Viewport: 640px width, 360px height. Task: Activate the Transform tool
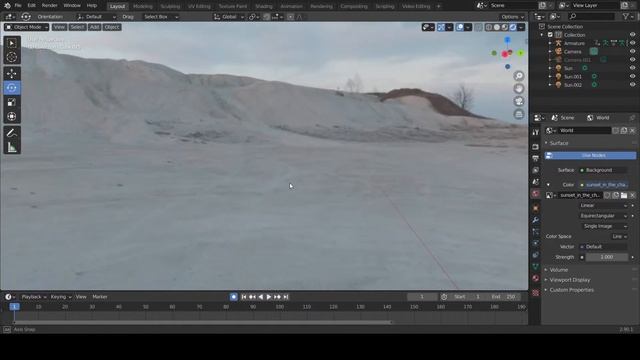coord(12,116)
